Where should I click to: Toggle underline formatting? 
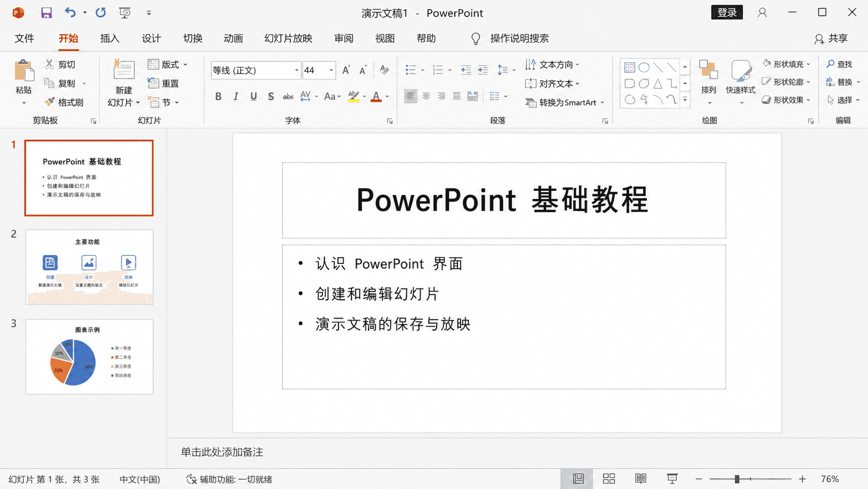253,96
